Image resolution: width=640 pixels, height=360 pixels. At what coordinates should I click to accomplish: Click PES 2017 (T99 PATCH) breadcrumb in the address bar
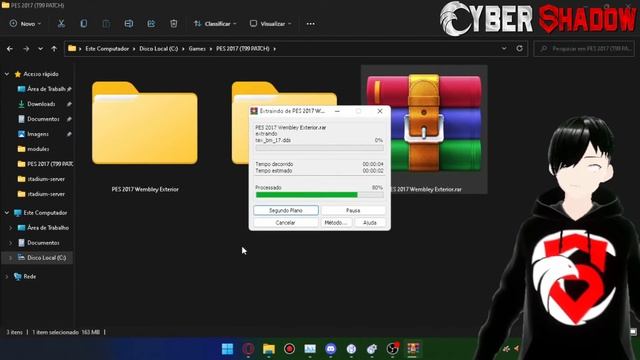243,49
